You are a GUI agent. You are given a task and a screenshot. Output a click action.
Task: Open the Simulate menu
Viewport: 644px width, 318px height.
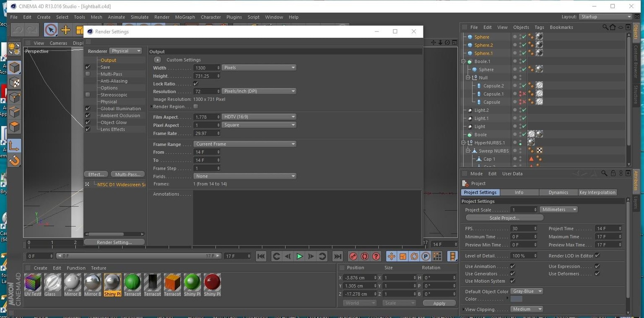(x=140, y=17)
